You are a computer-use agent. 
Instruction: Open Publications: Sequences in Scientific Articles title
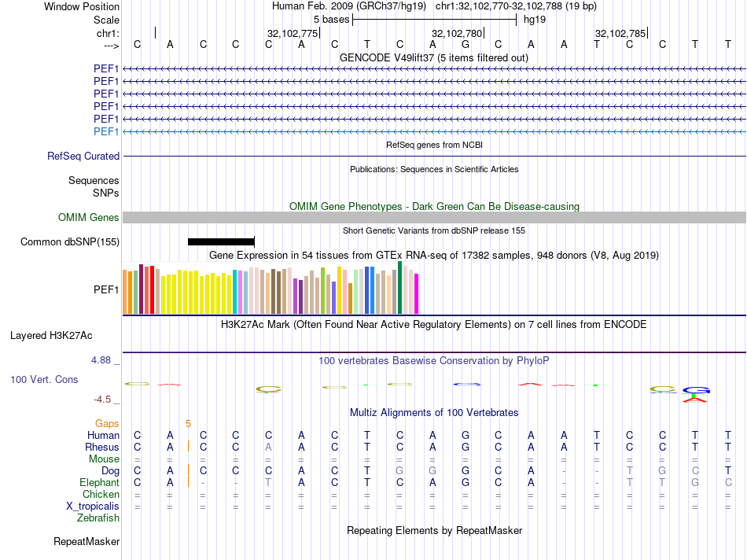coord(434,169)
